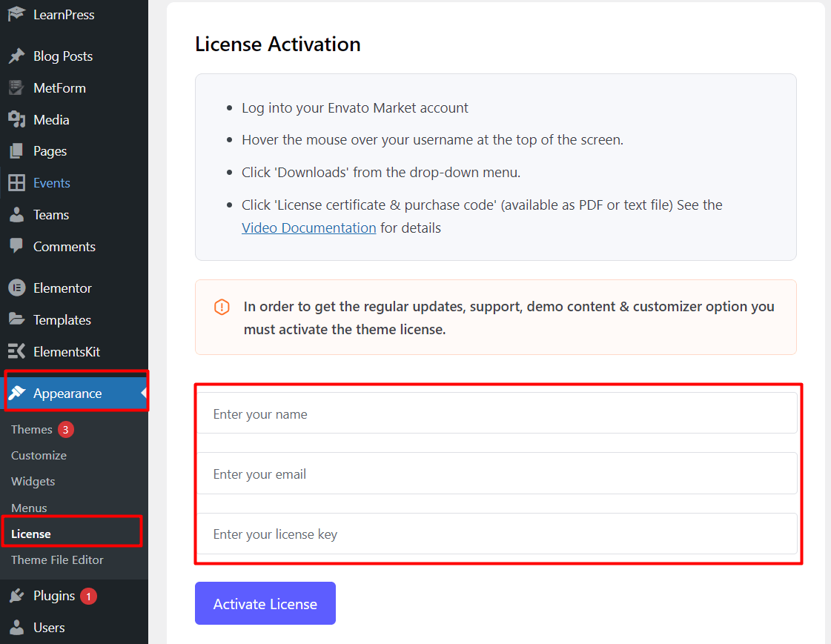This screenshot has width=831, height=644.
Task: Select the Users icon
Action: tap(16, 627)
